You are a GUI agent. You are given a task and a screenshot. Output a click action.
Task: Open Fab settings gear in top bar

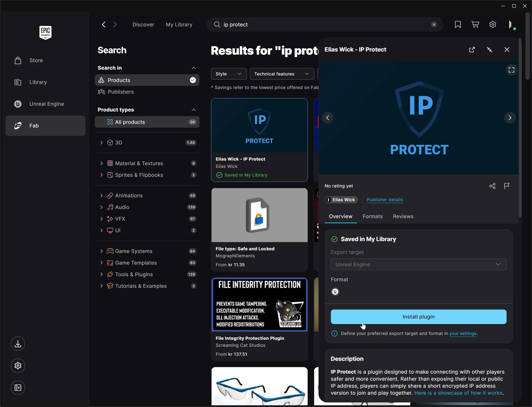tap(493, 25)
